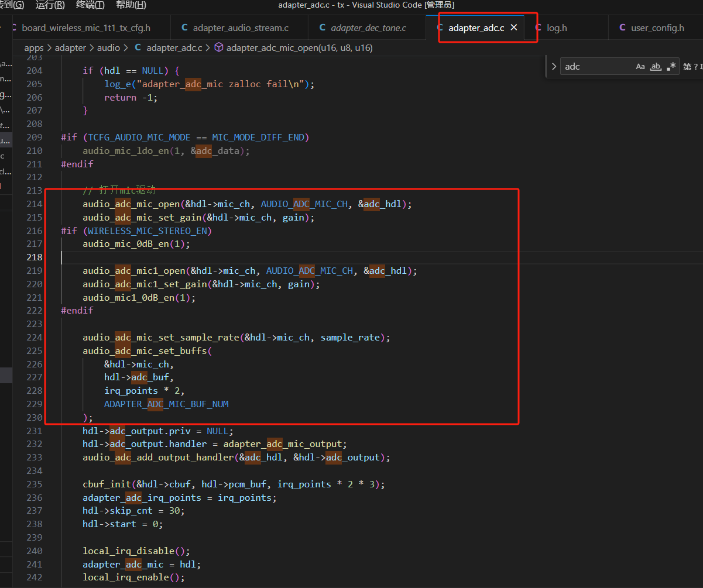
Task: Click line number 230 in the gutter
Action: [35, 418]
